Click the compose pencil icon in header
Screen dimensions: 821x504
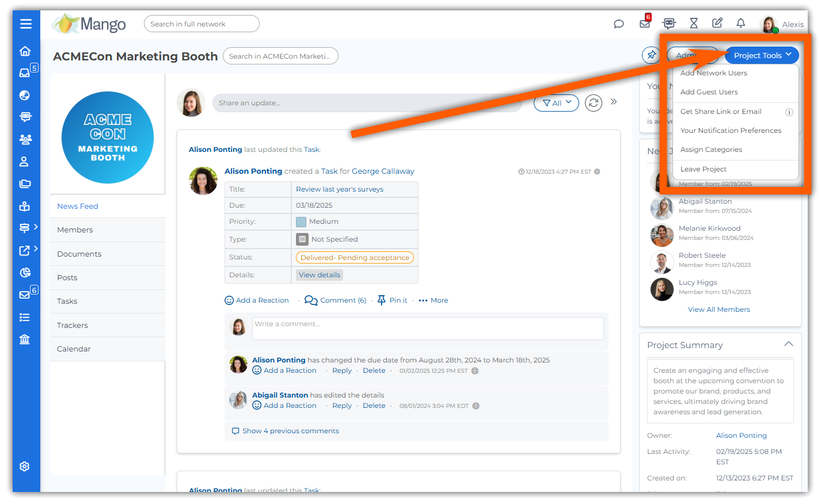pyautogui.click(x=717, y=23)
